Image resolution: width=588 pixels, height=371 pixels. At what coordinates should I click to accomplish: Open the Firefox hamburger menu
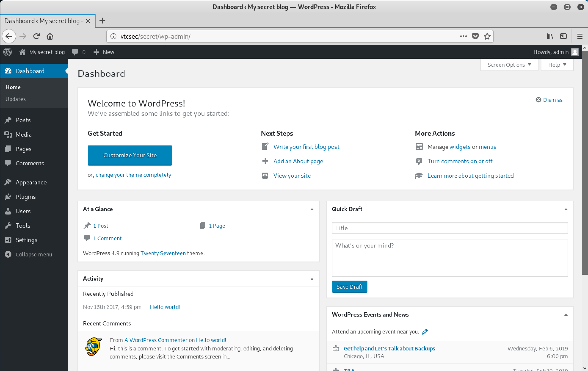pos(580,36)
